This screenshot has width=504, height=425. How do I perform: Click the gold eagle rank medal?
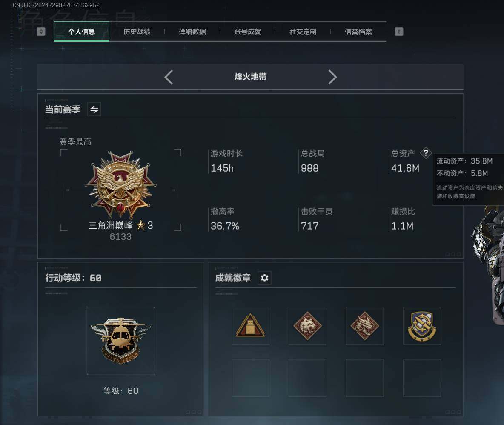pyautogui.click(x=120, y=185)
